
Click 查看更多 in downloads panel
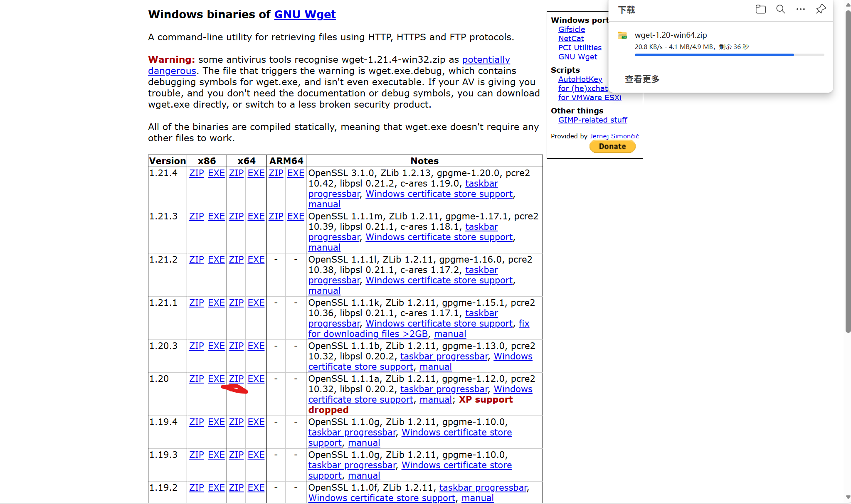pos(642,79)
